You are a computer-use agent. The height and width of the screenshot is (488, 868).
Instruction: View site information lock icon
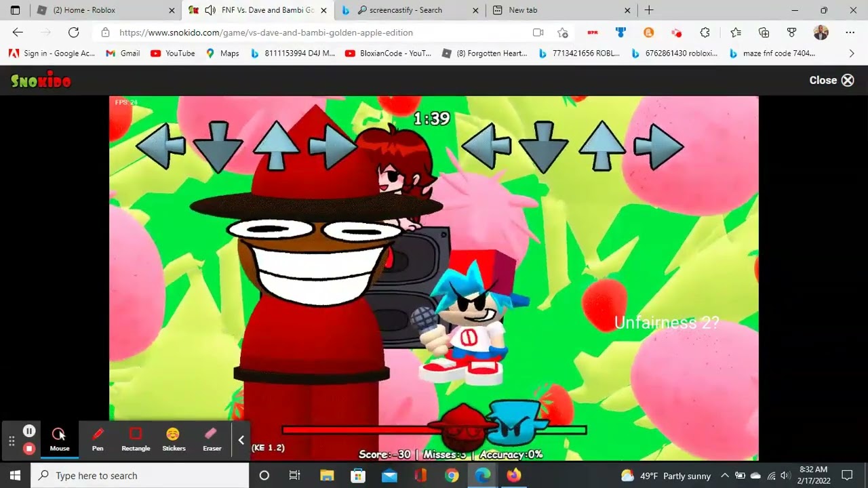tap(105, 33)
